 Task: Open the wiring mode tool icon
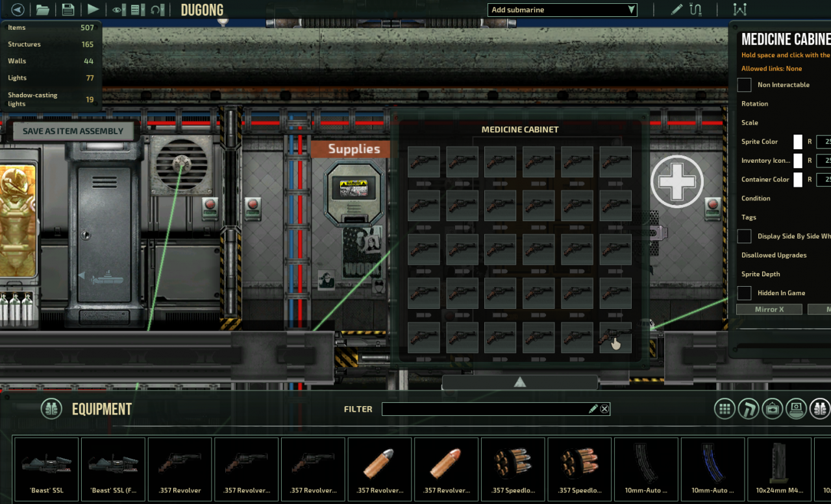click(x=696, y=10)
